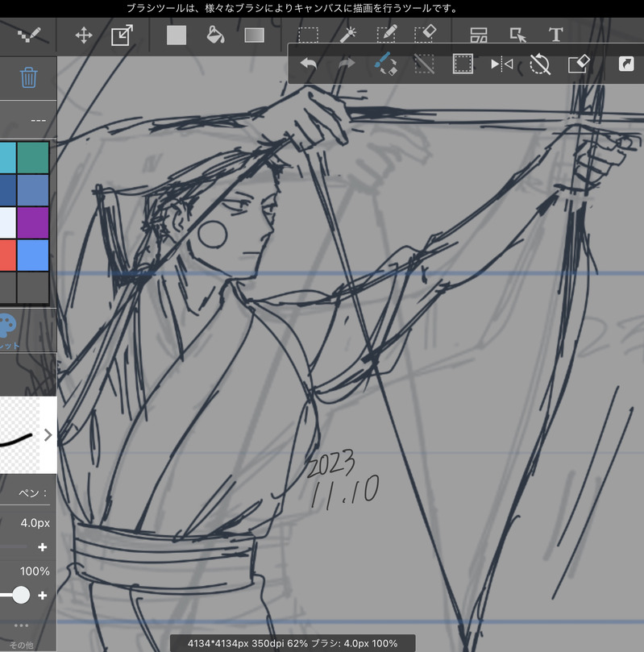The width and height of the screenshot is (644, 652).
Task: Toggle between brush and eraser
Action: coord(385,64)
